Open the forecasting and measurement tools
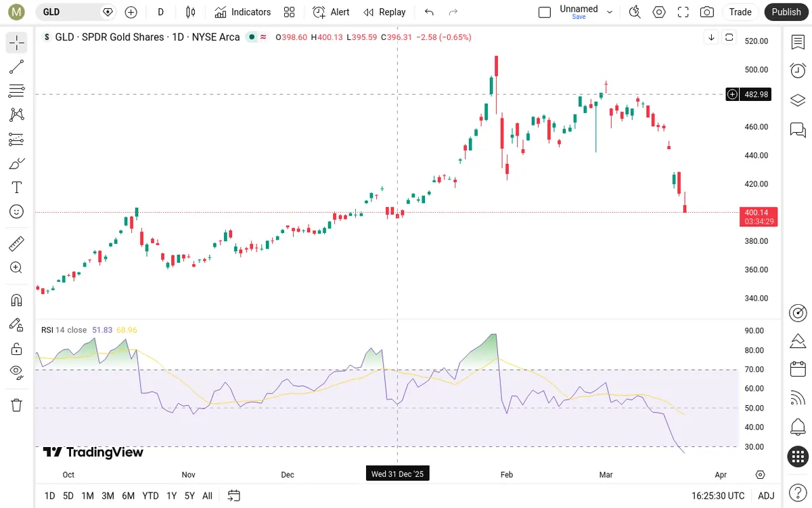This screenshot has height=508, width=812. tap(17, 140)
